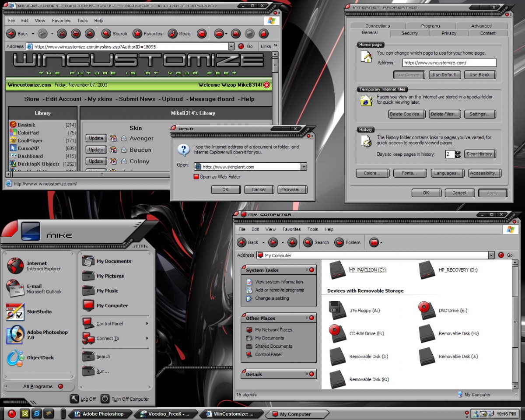Launch ObjectDock from the Start menu

point(30,357)
